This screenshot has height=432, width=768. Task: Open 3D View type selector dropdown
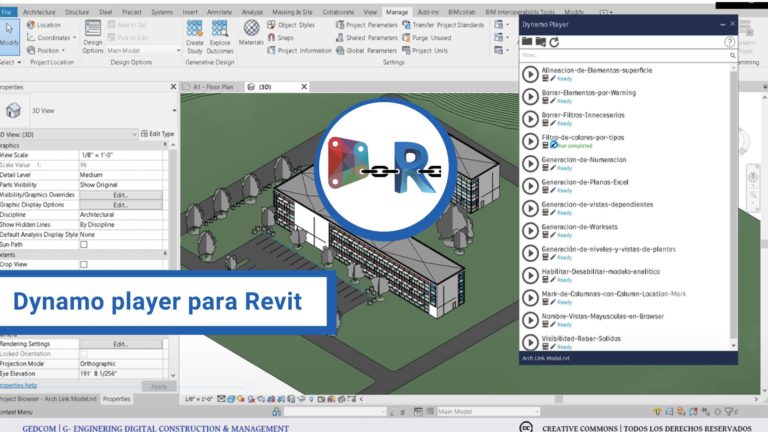coord(174,111)
